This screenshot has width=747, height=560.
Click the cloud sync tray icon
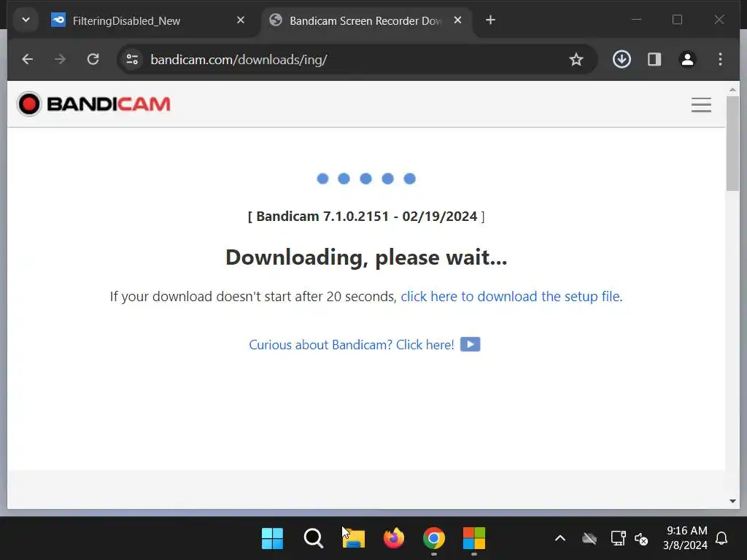click(x=589, y=539)
